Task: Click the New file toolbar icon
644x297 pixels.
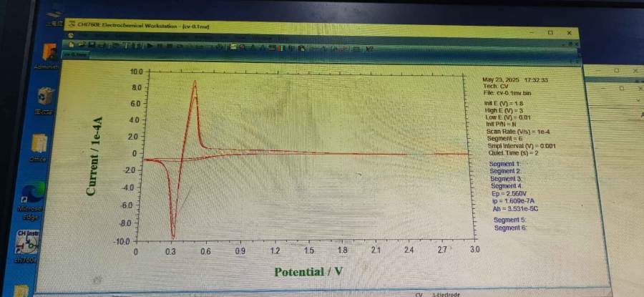Action: point(71,44)
